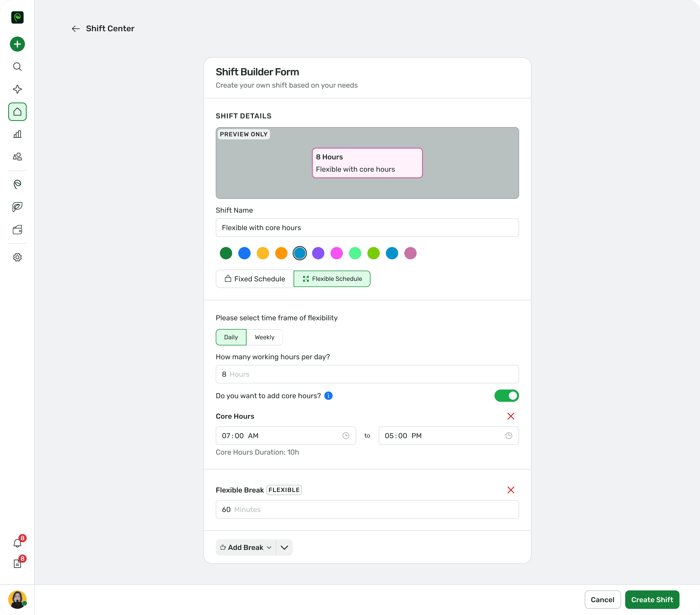Expand chevron next to Add Break
The image size is (700, 615).
pos(284,547)
